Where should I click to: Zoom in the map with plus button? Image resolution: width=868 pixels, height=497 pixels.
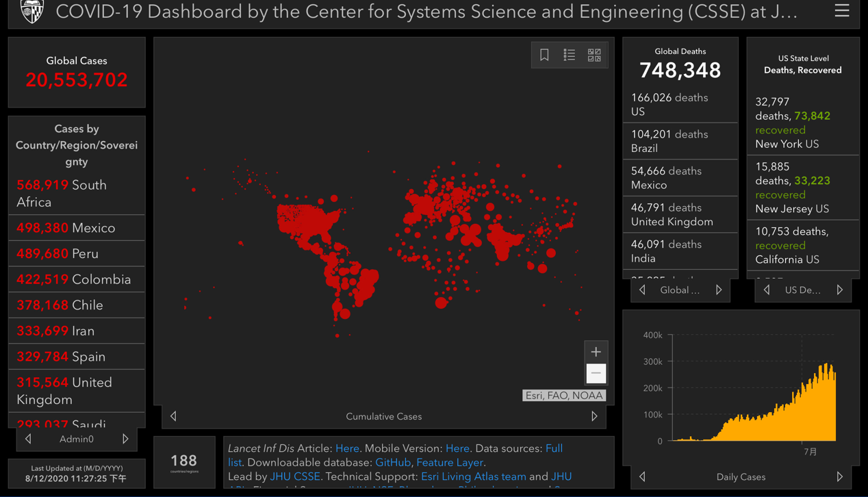point(596,352)
